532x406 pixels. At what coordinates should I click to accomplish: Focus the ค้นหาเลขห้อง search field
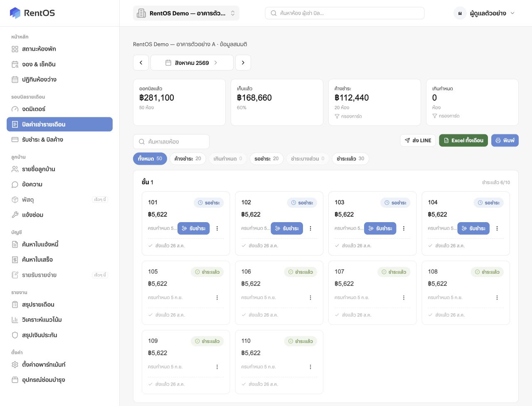click(x=171, y=142)
